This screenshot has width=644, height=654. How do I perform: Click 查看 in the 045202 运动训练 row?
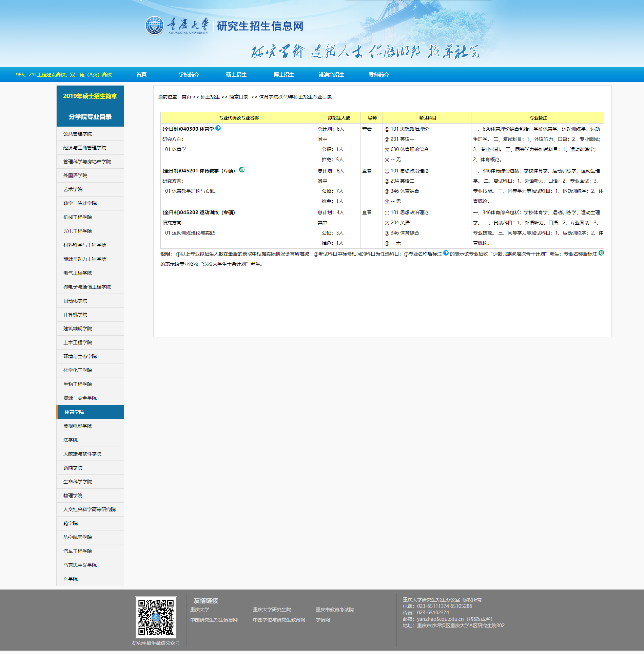point(367,212)
